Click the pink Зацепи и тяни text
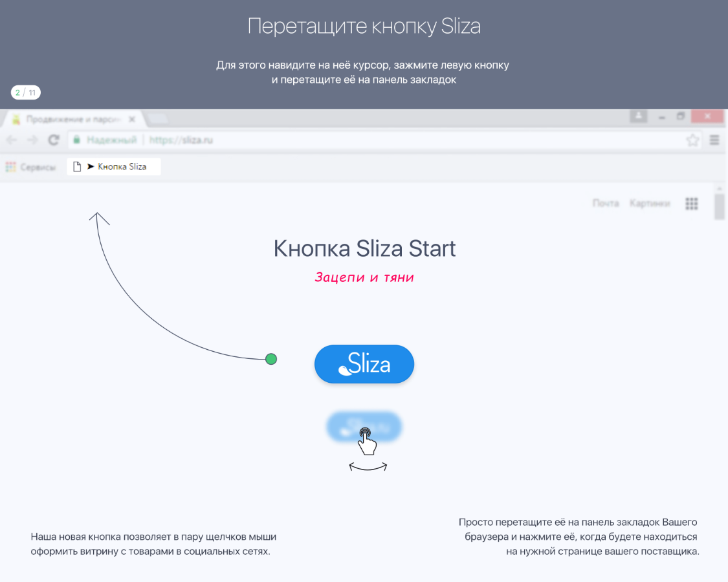 tap(364, 277)
